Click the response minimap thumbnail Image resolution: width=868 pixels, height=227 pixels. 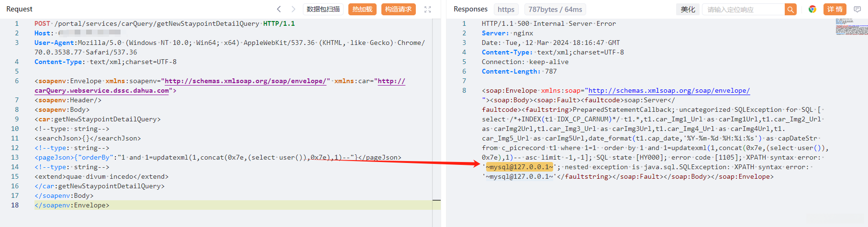point(851,26)
